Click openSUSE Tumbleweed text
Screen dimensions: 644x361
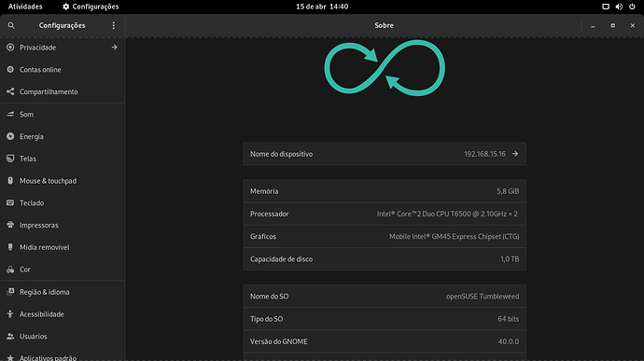483,297
